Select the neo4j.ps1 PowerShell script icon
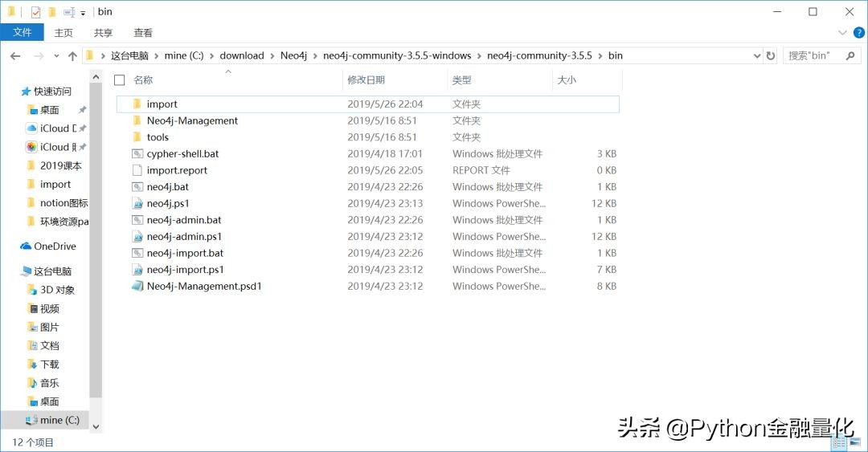Image resolution: width=868 pixels, height=452 pixels. tap(137, 204)
